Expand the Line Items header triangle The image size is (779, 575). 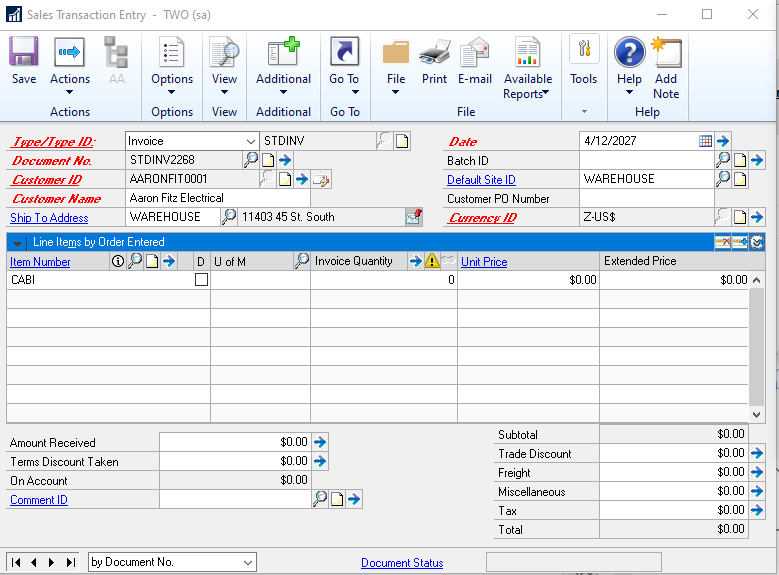17,244
